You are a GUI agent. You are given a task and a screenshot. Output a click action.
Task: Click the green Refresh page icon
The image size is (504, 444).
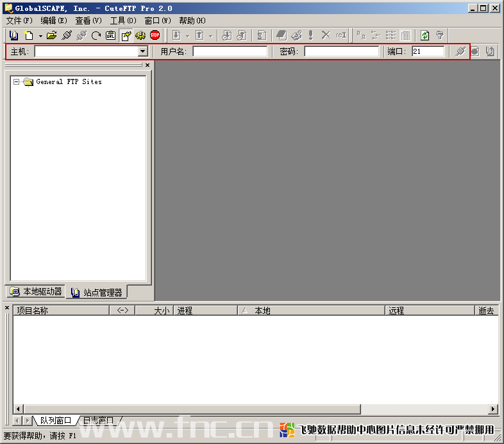[x=425, y=35]
